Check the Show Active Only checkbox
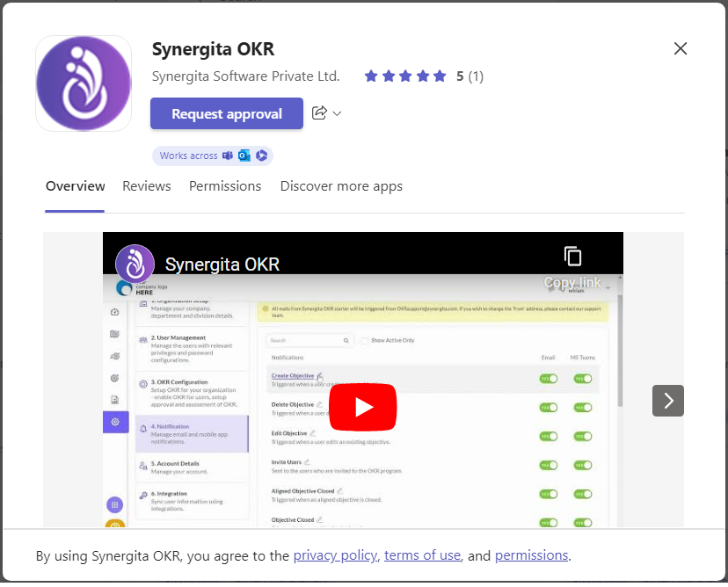Screen dimensions: 728x587 [365, 341]
